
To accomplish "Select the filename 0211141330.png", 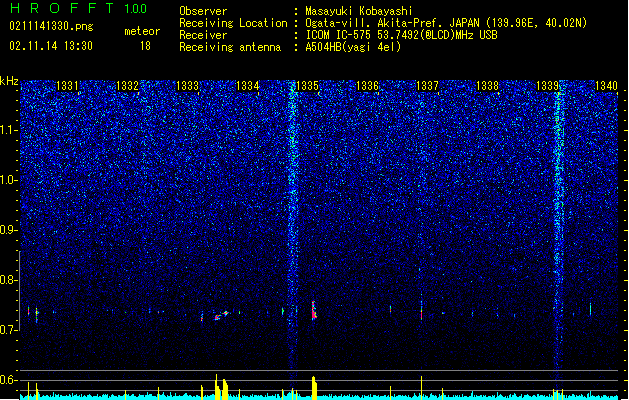I will pos(51,26).
